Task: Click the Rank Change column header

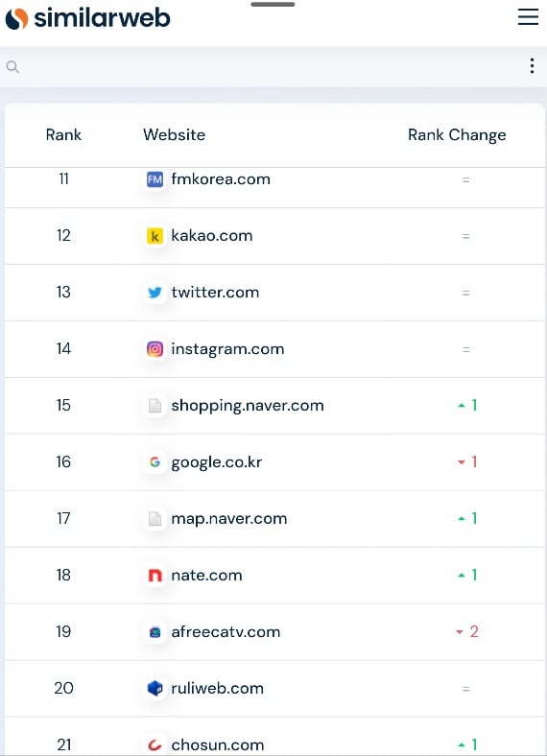Action: [457, 135]
